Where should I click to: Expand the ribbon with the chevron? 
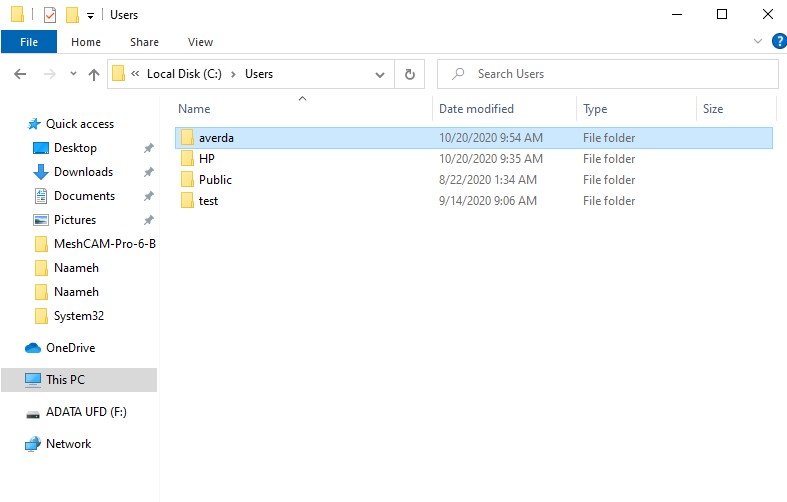pyautogui.click(x=757, y=41)
